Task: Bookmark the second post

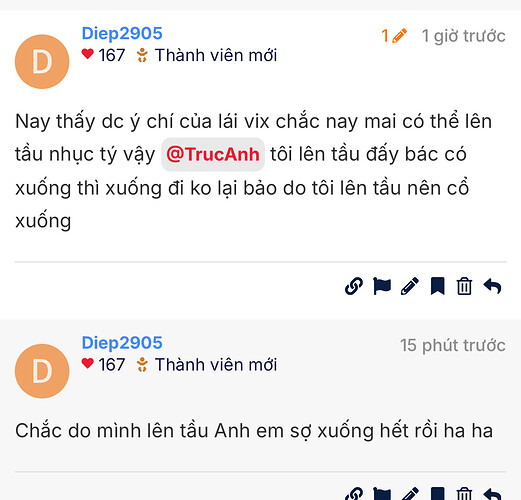Action: (437, 494)
